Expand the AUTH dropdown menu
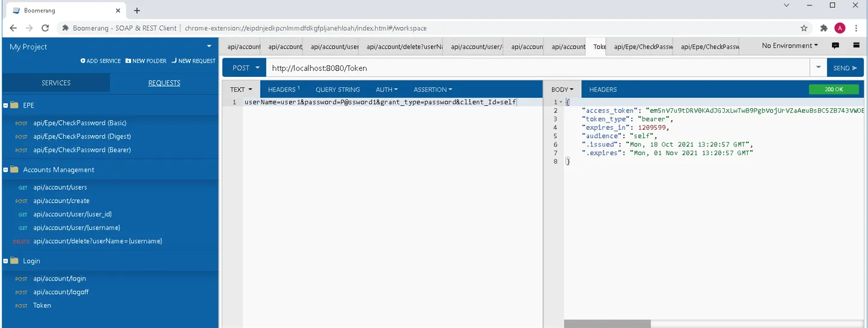The image size is (868, 328). click(x=387, y=90)
